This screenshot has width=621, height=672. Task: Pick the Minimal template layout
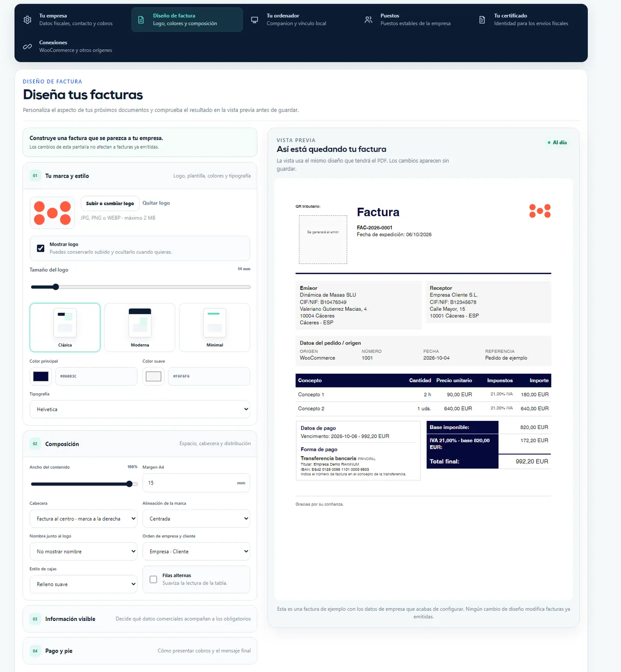pos(215,327)
